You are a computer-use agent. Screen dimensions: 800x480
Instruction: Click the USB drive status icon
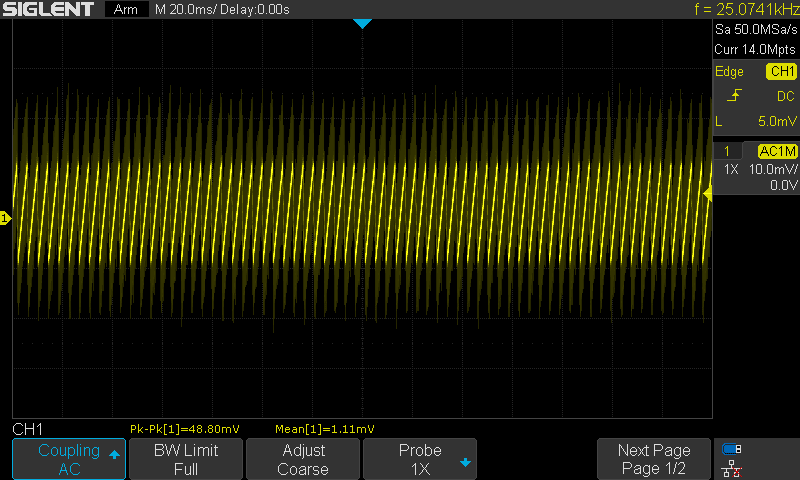pyautogui.click(x=731, y=449)
